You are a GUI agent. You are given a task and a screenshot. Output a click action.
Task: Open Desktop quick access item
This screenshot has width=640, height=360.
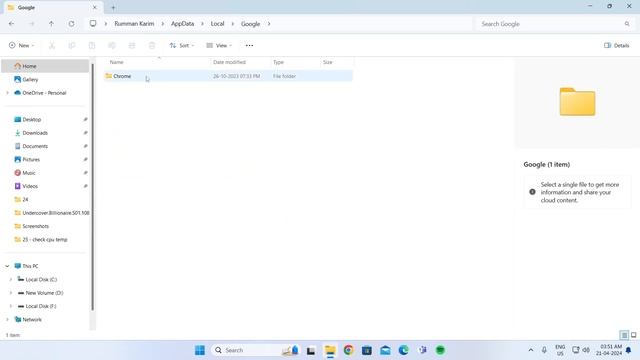[x=32, y=120]
